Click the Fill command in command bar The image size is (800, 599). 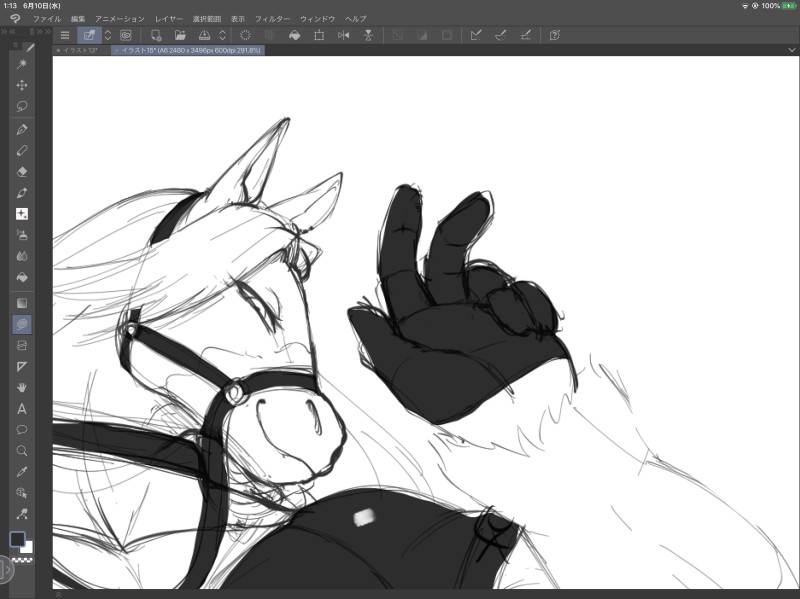click(x=294, y=35)
